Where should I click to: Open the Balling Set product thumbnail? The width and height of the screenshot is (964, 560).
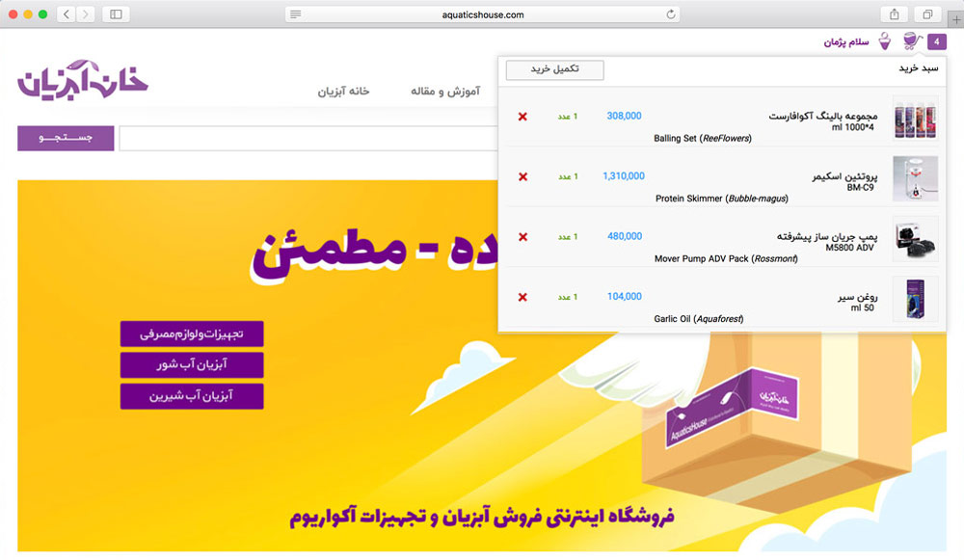pyautogui.click(x=916, y=119)
